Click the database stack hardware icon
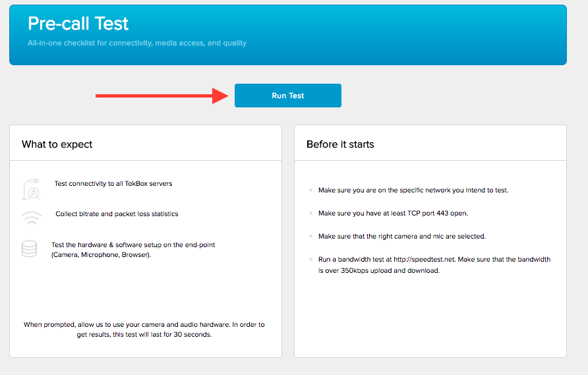 click(x=29, y=249)
